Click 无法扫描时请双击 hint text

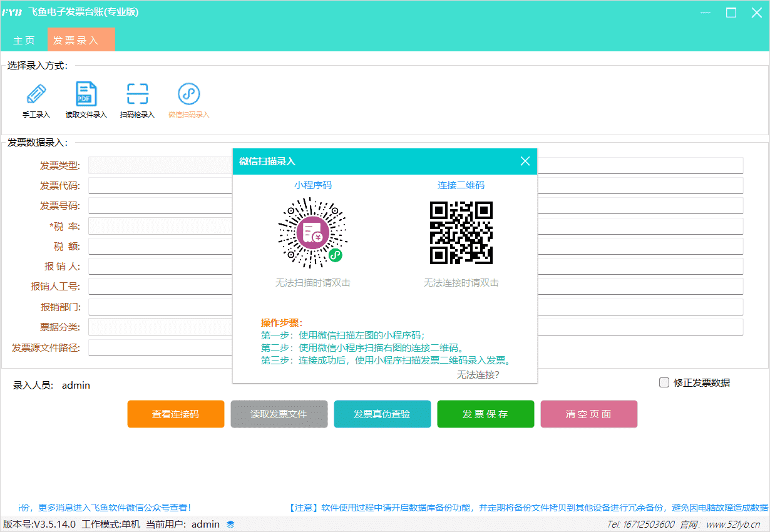click(x=313, y=283)
